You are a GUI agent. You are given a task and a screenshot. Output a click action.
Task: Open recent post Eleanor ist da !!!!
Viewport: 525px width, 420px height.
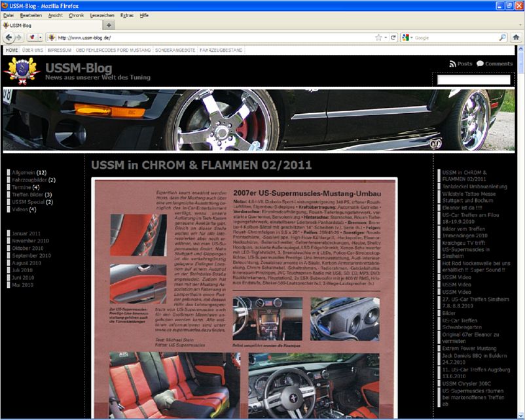[462, 208]
